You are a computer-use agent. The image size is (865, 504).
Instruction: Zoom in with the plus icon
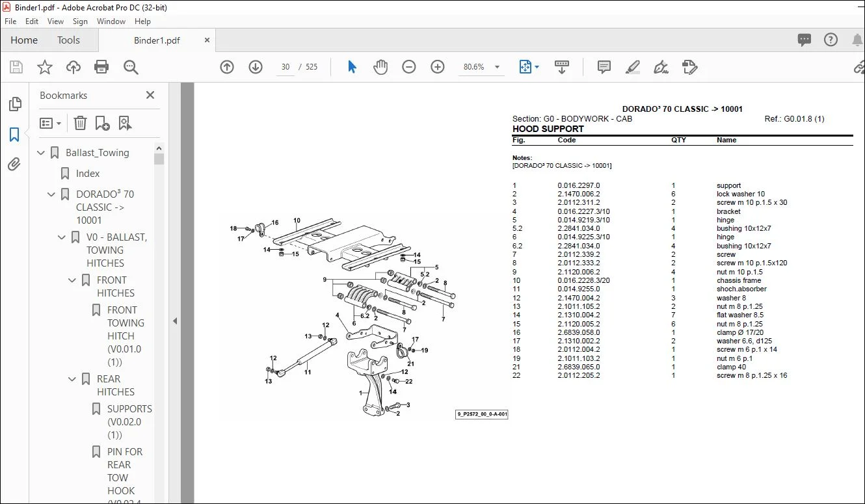438,67
